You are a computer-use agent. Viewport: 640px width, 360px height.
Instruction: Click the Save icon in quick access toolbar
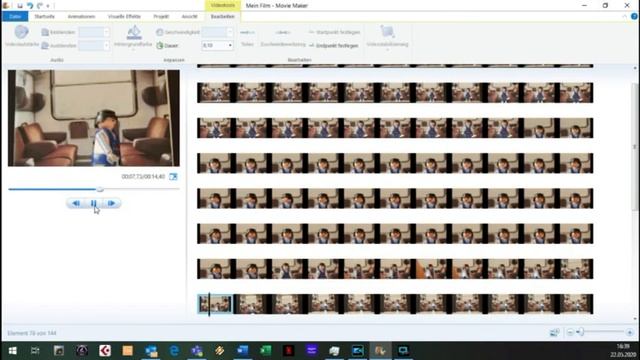[x=20, y=6]
